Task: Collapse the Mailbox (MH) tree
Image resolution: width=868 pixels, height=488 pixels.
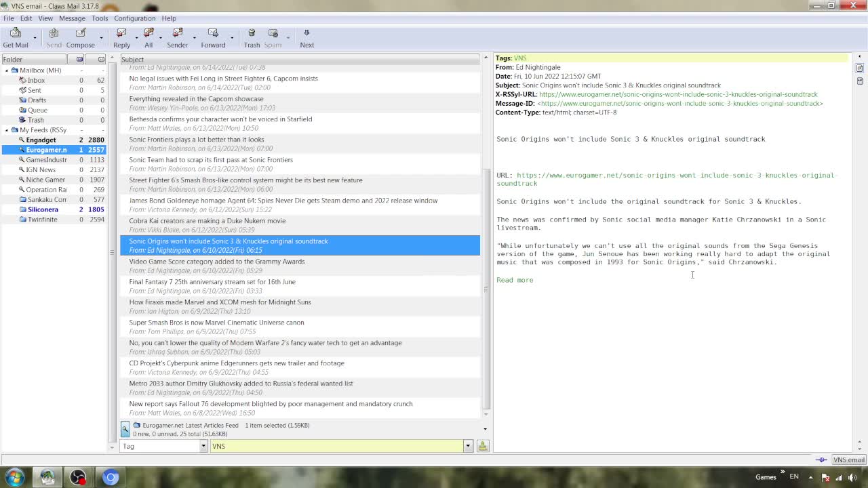Action: pos(7,70)
